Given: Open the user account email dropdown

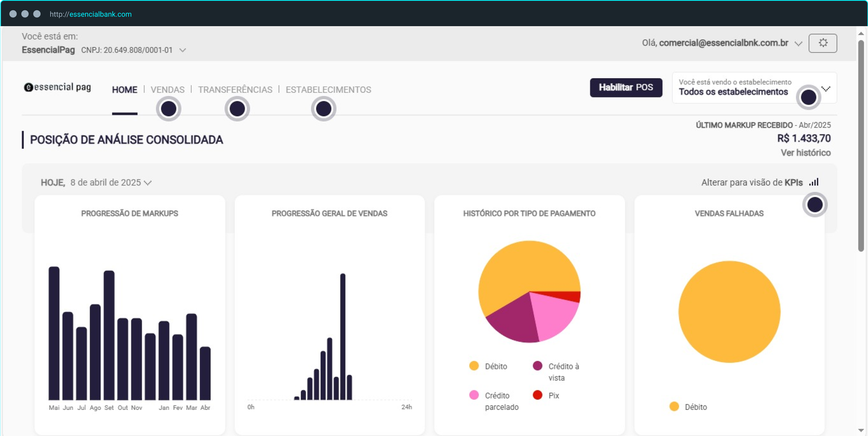Looking at the screenshot, I should pyautogui.click(x=798, y=43).
